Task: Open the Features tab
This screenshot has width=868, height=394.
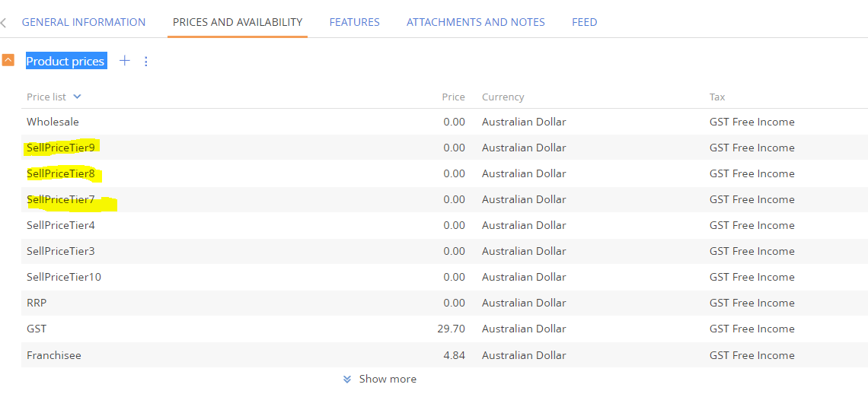Action: click(354, 22)
